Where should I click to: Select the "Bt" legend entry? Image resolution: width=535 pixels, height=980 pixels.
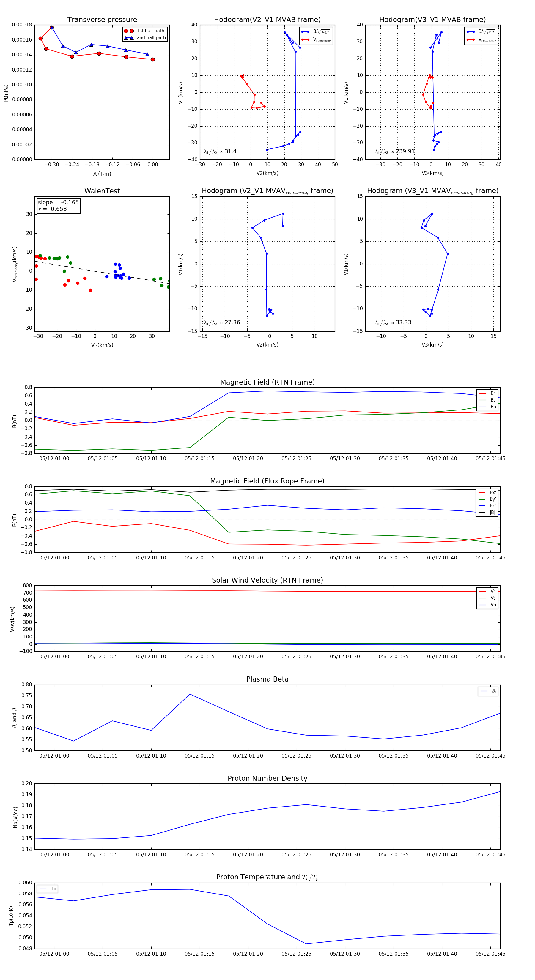[487, 400]
